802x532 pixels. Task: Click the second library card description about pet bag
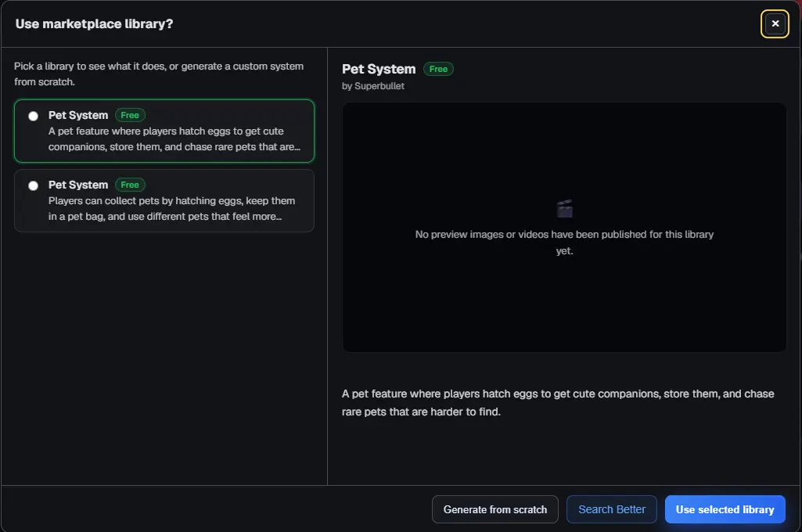172,209
